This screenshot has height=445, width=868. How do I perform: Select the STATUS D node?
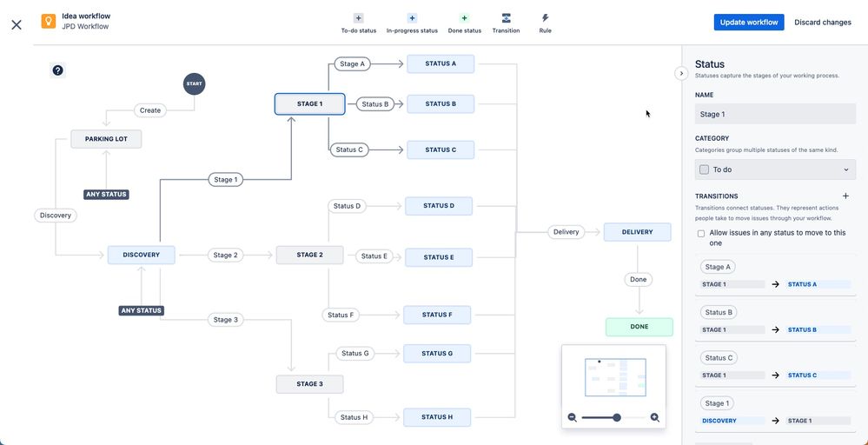tap(439, 205)
